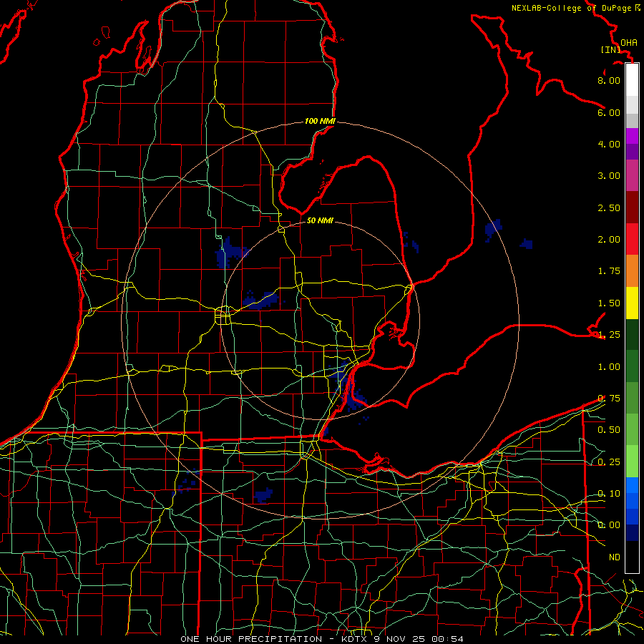Click the 100 NMI range ring label
Image resolution: width=644 pixels, height=644 pixels.
point(320,121)
